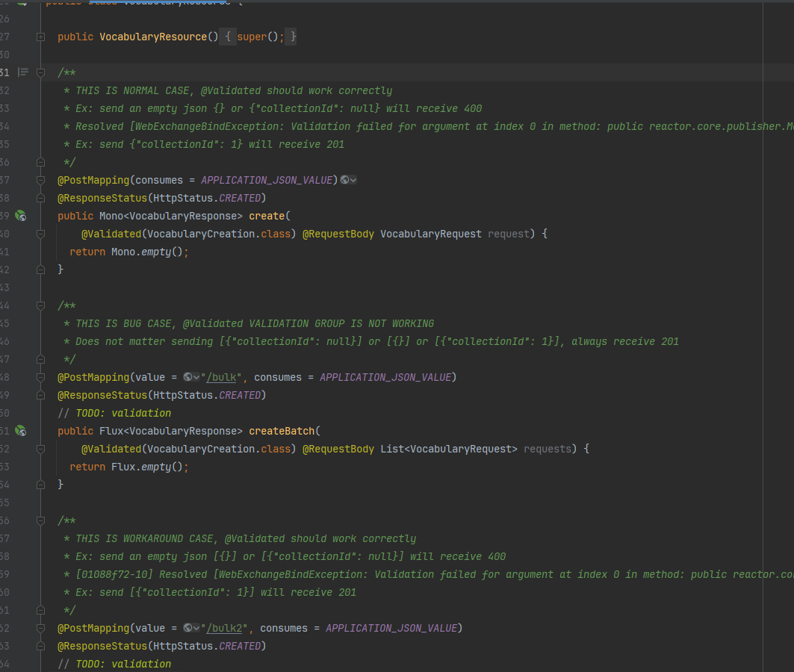Collapse fold marker at @PostMapping "/bulk" line

pyautogui.click(x=40, y=378)
